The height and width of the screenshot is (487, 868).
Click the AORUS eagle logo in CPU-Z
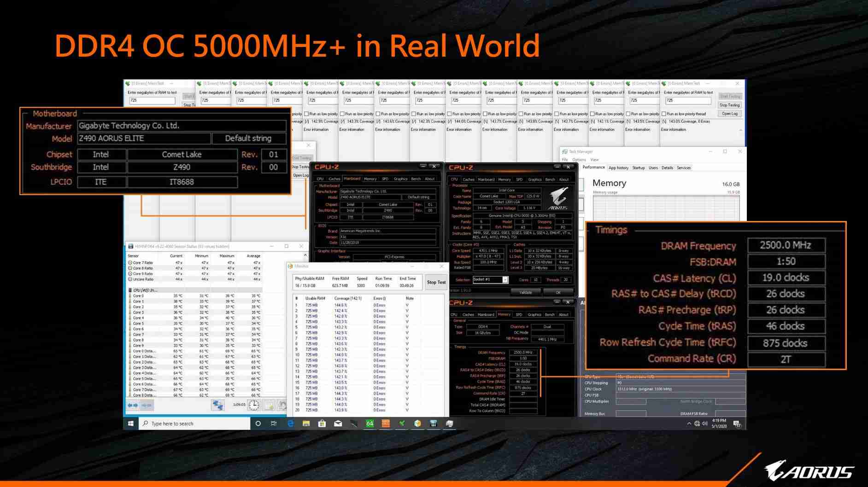pyautogui.click(x=558, y=199)
